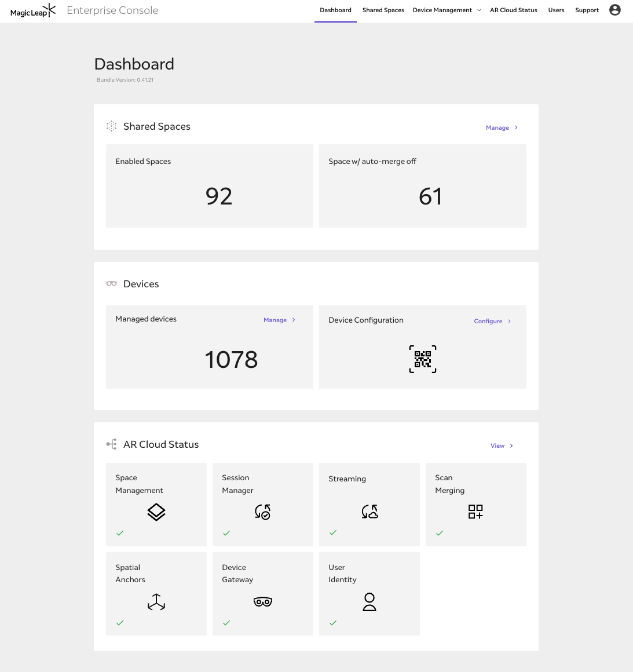Click the Device Gateway label
Viewport: 633px width, 672px height.
click(x=237, y=574)
